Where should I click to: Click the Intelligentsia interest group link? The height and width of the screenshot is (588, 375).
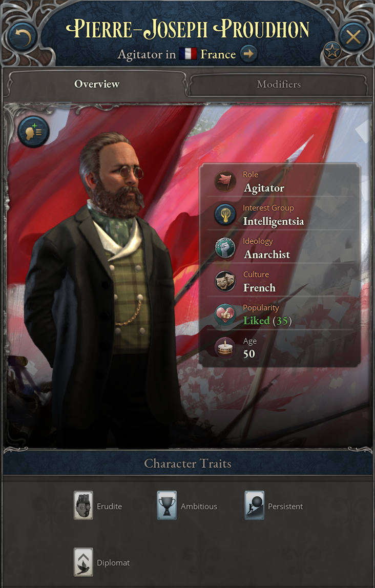(x=274, y=222)
